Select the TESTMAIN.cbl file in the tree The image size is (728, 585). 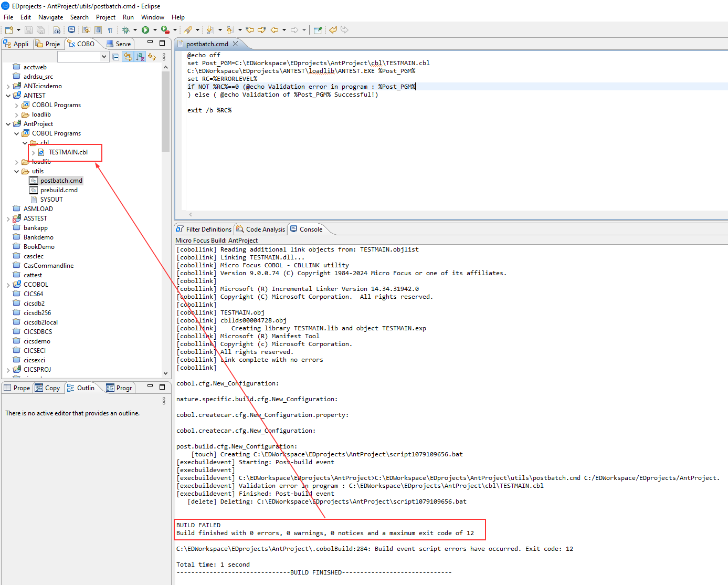pos(68,152)
